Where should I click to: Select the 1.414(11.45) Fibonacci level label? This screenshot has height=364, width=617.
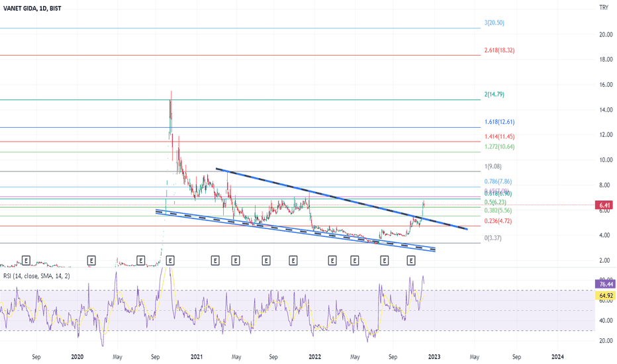point(499,136)
